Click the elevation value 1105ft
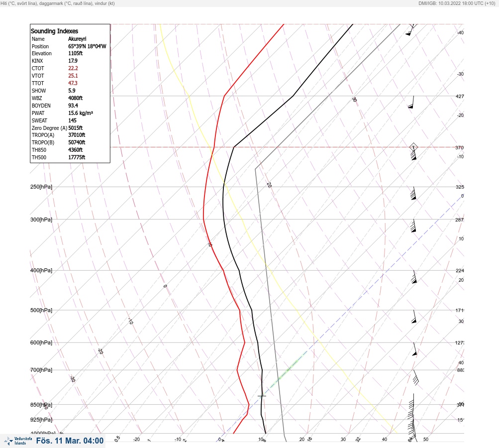This screenshot has width=499, height=448. tap(76, 53)
